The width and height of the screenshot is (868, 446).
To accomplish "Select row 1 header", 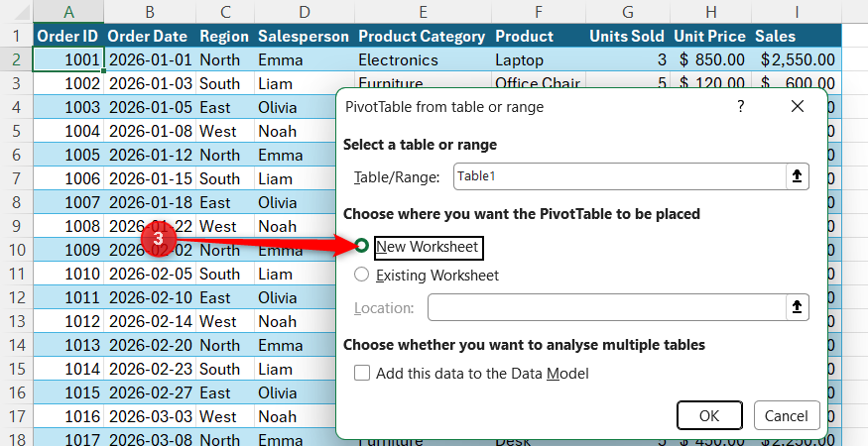I will [16, 36].
